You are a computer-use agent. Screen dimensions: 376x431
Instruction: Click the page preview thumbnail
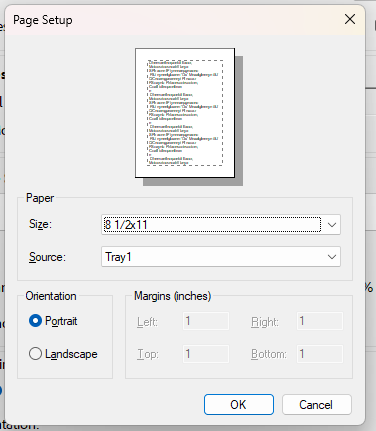185,113
